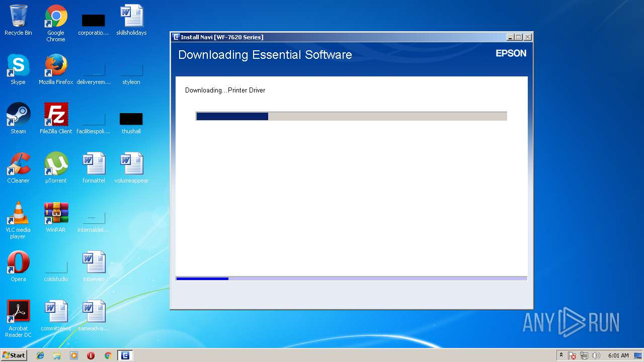
Task: Click the Install Navi title bar icon
Action: pyautogui.click(x=176, y=37)
